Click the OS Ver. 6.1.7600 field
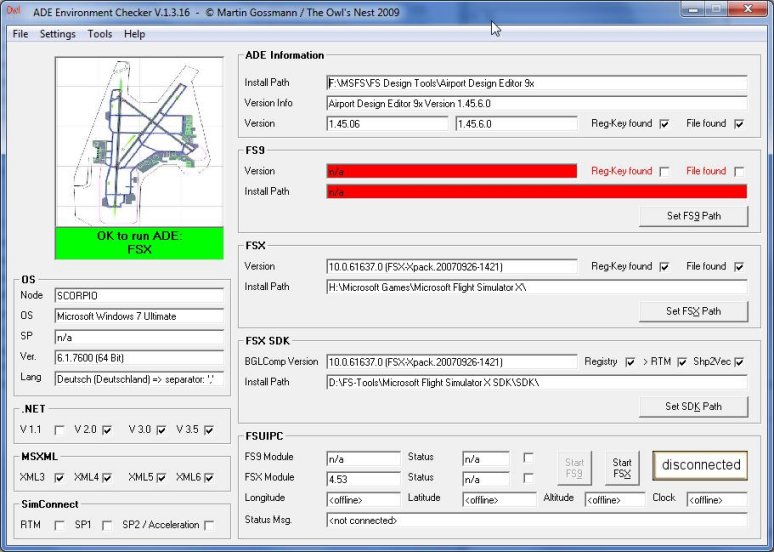This screenshot has width=774, height=552. click(x=139, y=358)
